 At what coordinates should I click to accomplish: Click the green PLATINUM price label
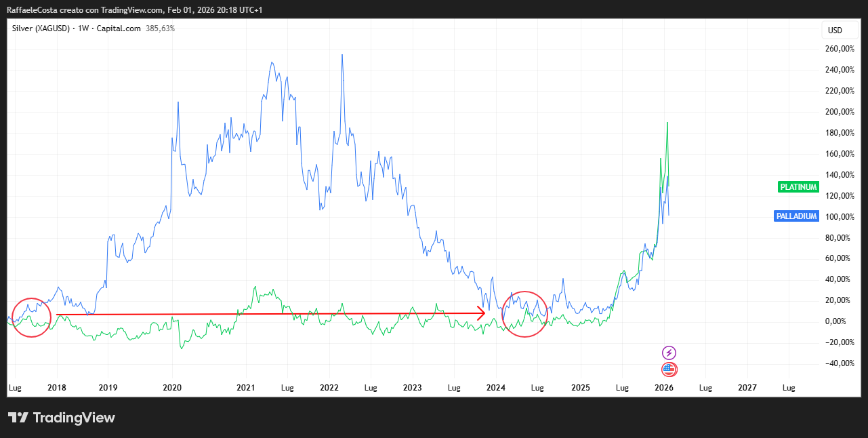pos(798,187)
